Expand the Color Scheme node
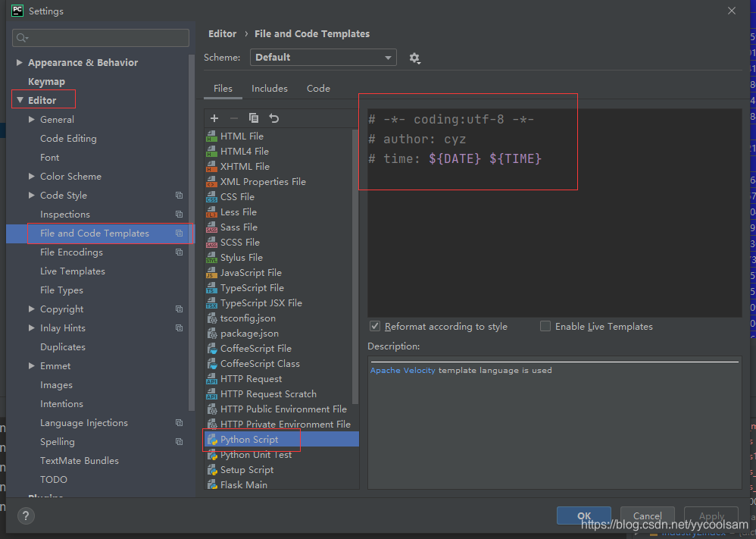 pyautogui.click(x=32, y=176)
